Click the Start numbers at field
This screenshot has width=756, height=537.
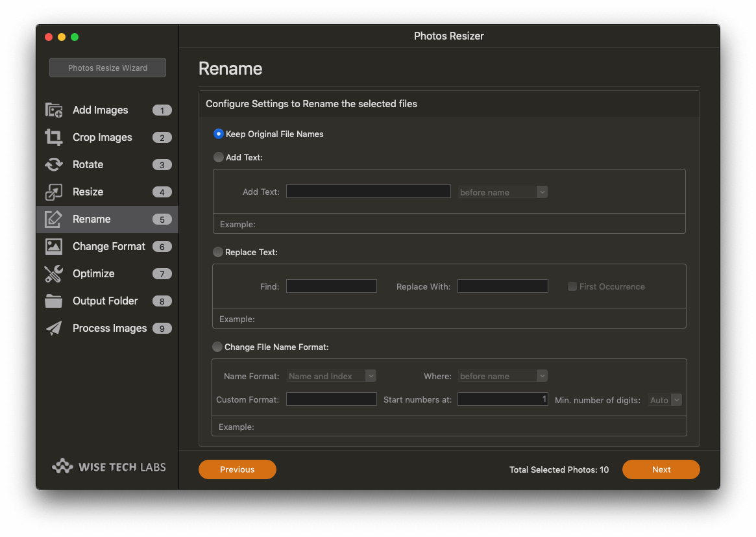point(502,399)
